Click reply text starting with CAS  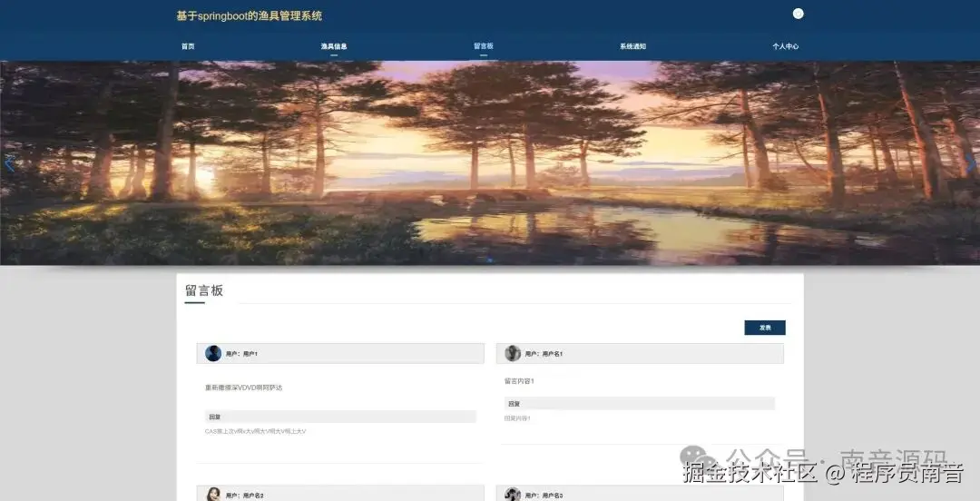point(256,432)
